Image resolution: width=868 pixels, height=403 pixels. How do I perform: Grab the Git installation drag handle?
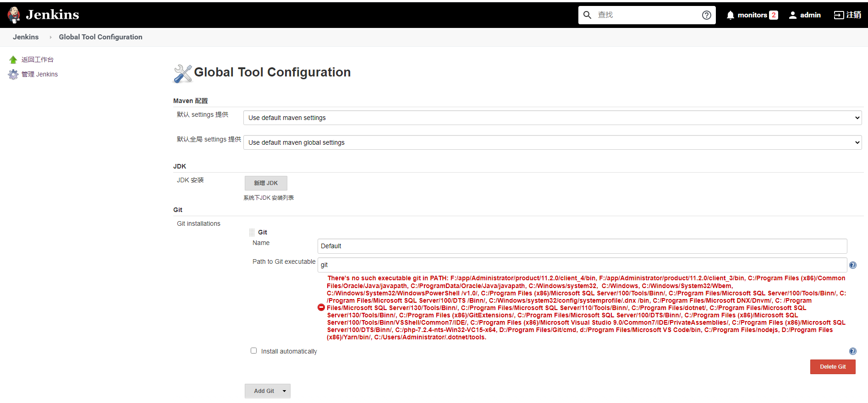tap(252, 232)
